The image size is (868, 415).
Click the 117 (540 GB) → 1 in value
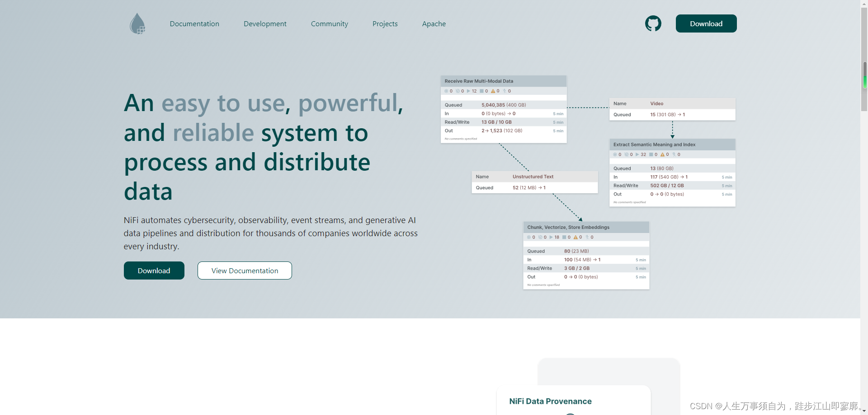(x=669, y=177)
